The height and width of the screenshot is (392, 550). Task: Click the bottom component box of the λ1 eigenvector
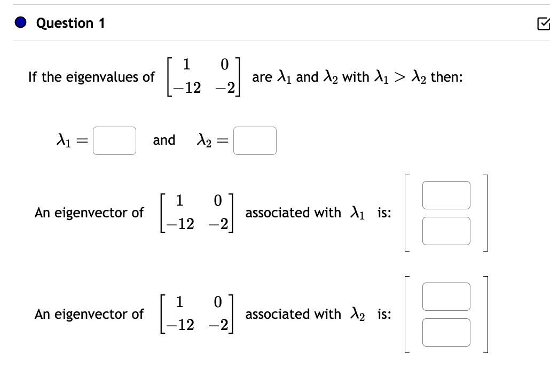[x=446, y=231]
